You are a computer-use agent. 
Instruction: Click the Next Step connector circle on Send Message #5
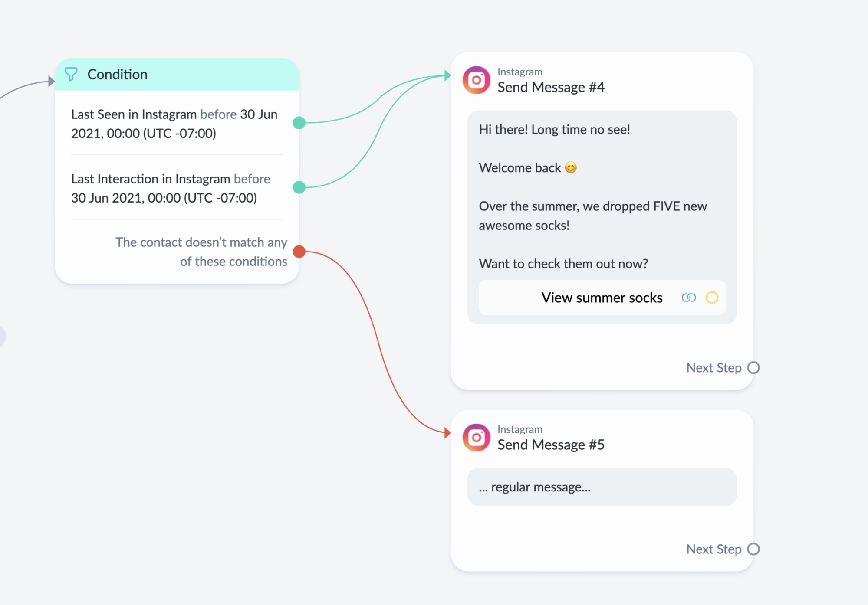click(754, 549)
